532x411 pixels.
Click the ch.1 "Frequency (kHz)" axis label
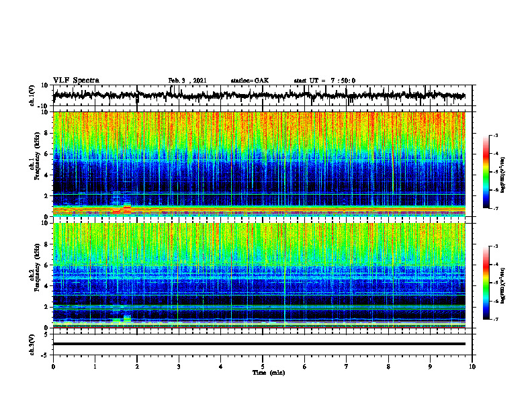[x=37, y=156]
